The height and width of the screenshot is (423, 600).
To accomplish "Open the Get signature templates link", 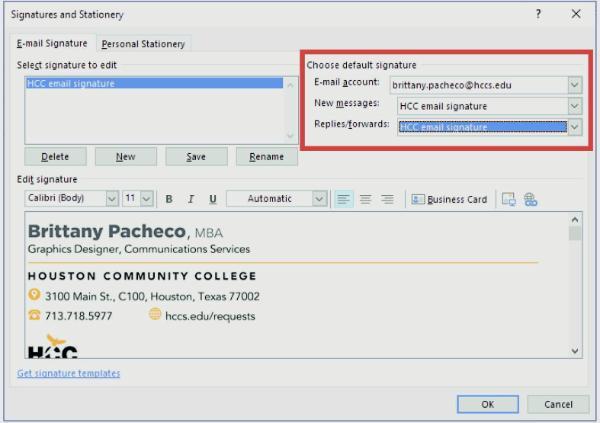I will pos(68,373).
